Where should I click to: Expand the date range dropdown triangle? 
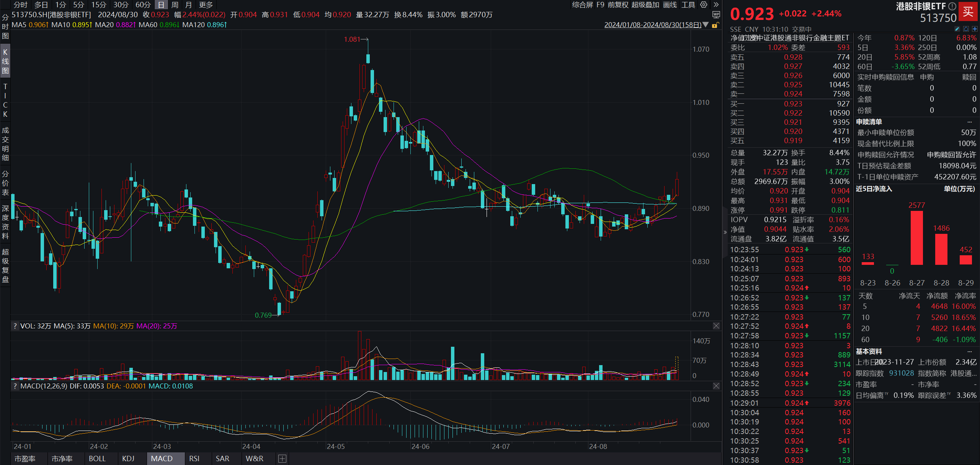click(x=706, y=25)
